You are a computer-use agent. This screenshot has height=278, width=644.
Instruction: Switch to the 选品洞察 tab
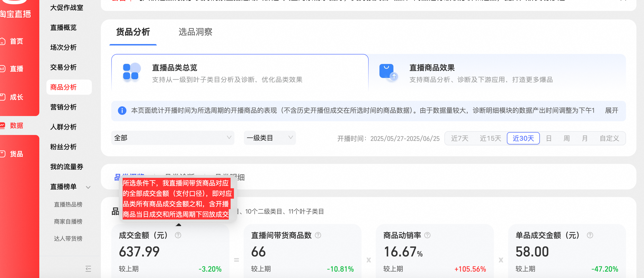tap(196, 32)
